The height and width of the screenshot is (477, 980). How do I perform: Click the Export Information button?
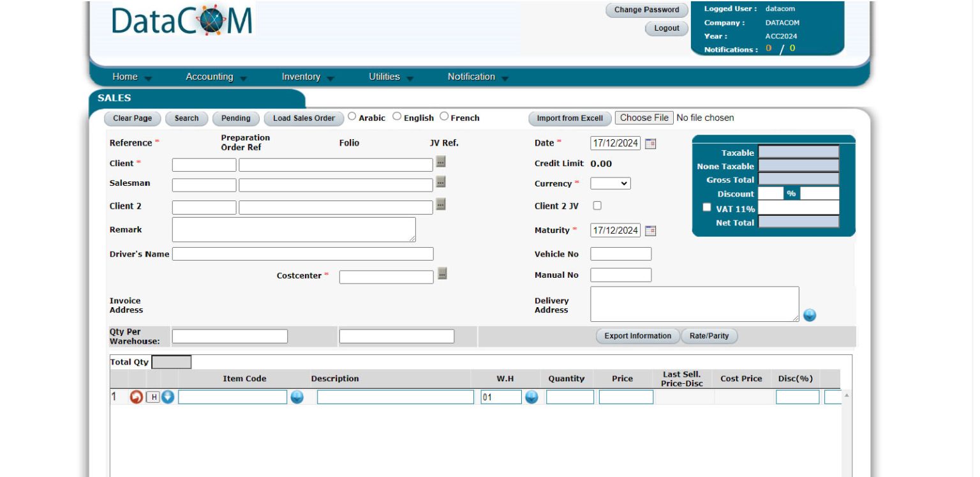(x=637, y=335)
